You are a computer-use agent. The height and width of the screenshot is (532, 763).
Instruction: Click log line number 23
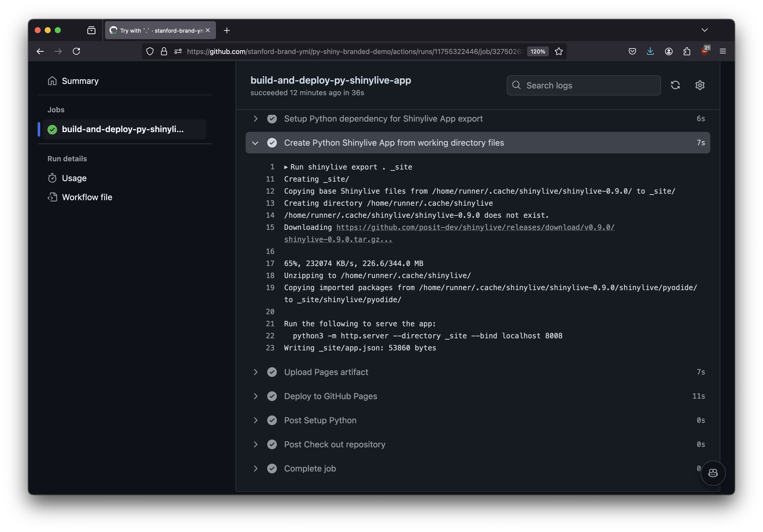pyautogui.click(x=270, y=348)
